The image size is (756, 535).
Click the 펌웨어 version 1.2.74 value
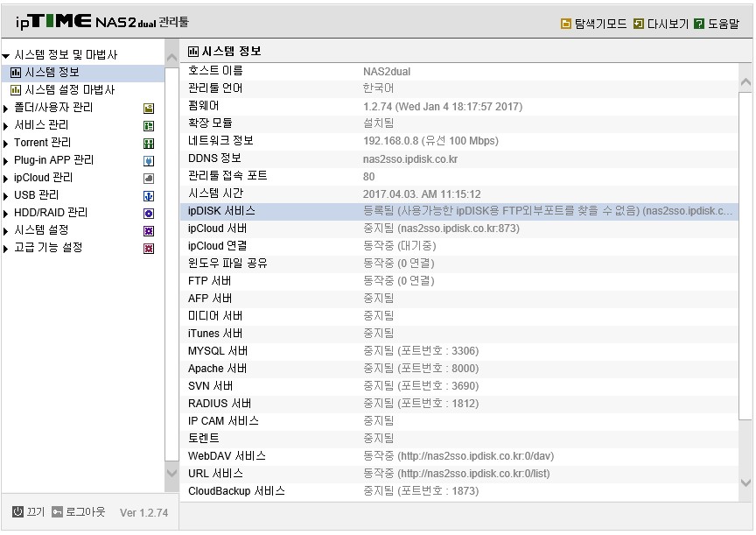(x=443, y=107)
